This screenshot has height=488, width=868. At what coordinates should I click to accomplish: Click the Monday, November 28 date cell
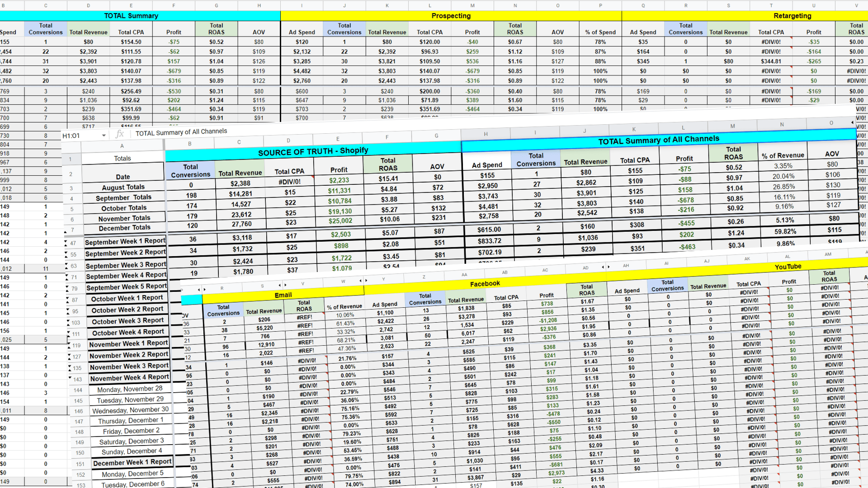(130, 389)
